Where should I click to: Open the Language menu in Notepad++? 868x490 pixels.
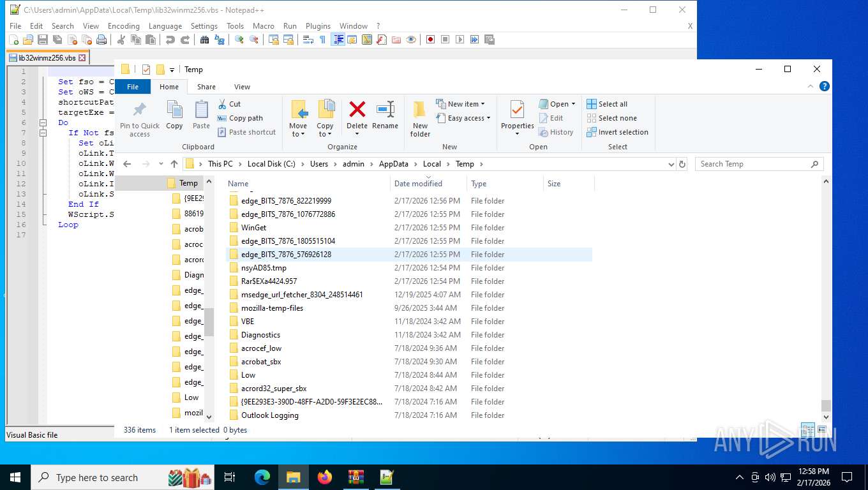(x=165, y=26)
